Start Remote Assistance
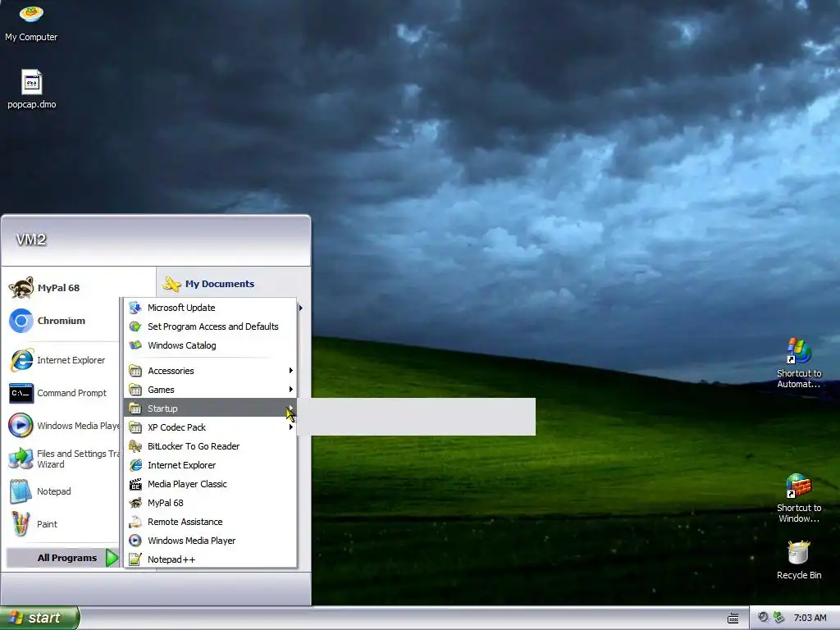The image size is (840, 630). (210, 521)
